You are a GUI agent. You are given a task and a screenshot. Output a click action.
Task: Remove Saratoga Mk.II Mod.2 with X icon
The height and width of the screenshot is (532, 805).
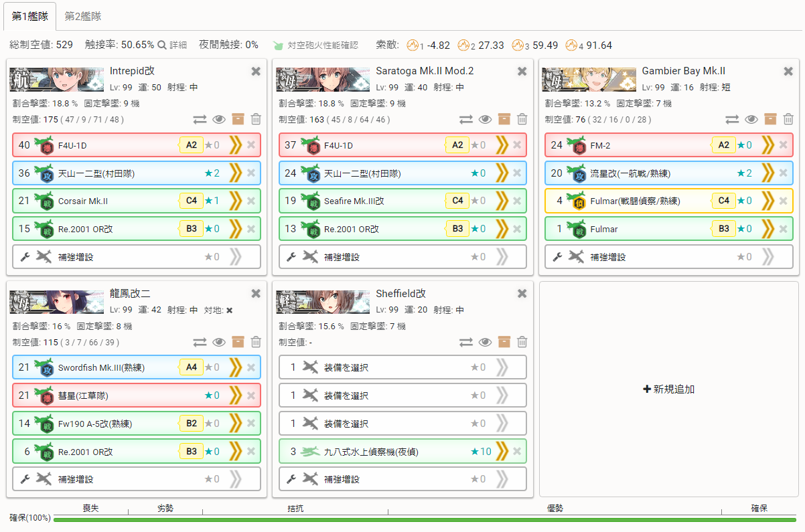click(522, 71)
